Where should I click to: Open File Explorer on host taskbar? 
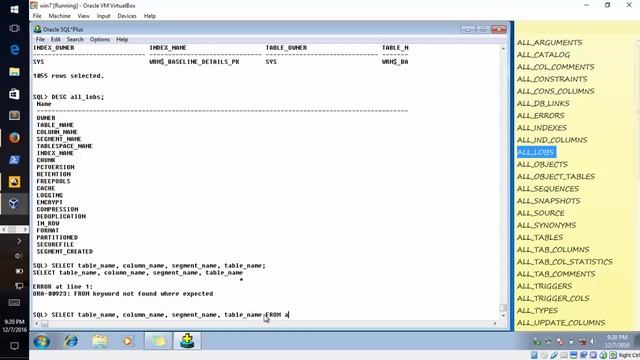click(14, 72)
